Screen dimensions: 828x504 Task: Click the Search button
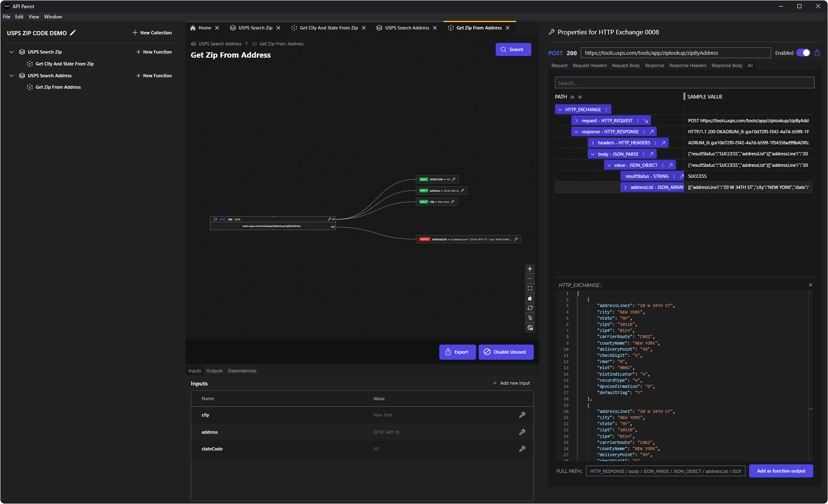click(513, 49)
